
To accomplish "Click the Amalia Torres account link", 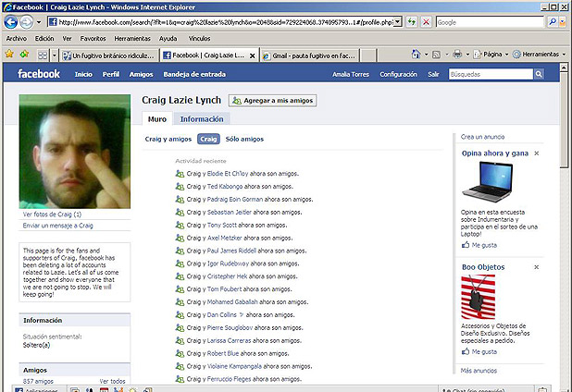I will point(351,74).
